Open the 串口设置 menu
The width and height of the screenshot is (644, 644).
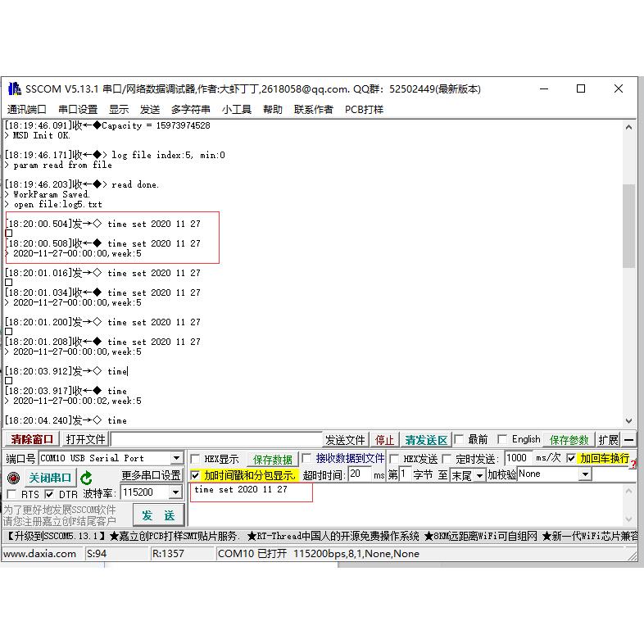pyautogui.click(x=78, y=110)
